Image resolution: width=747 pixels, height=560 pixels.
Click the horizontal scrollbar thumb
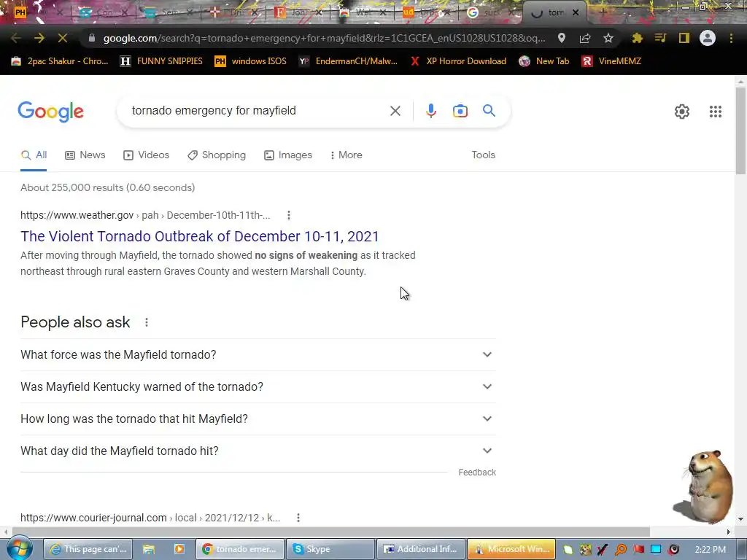(331, 532)
